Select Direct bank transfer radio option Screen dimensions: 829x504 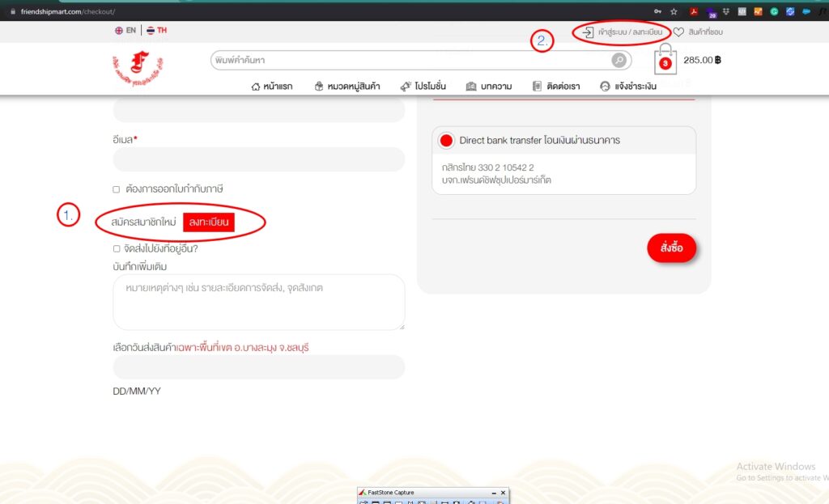[x=446, y=140]
